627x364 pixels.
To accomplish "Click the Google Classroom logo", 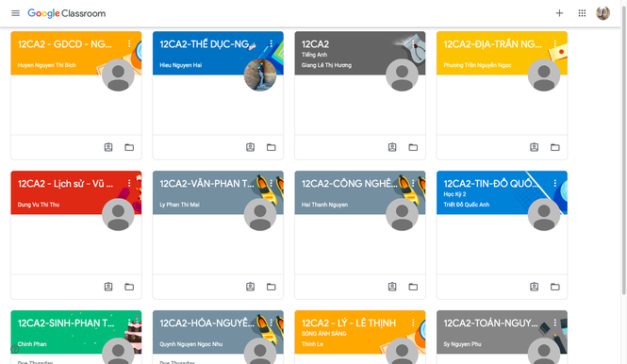I will coord(67,13).
